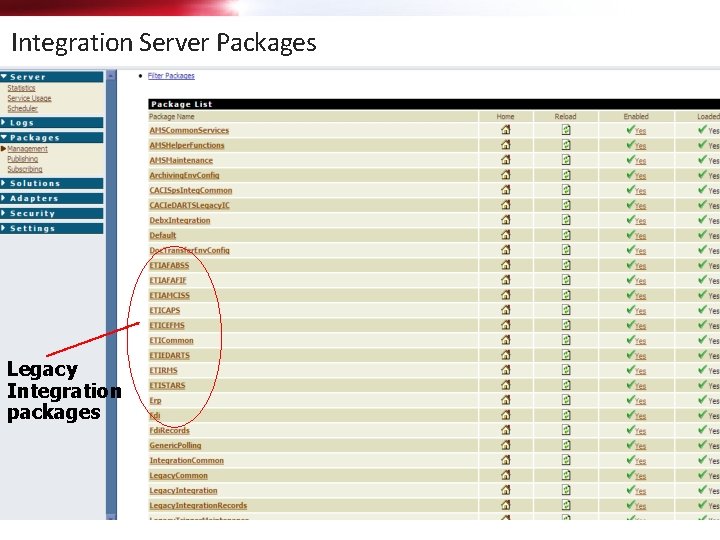This screenshot has height=540, width=720.
Task: Expand the Security menu section
Action: pyautogui.click(x=51, y=214)
